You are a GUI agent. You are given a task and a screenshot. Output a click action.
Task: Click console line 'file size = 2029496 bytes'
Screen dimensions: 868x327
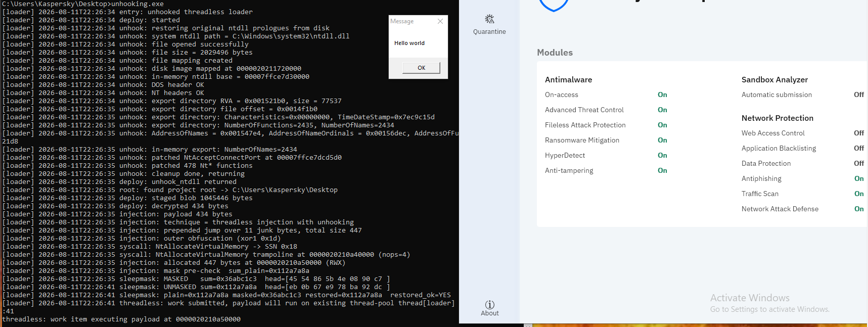point(127,53)
